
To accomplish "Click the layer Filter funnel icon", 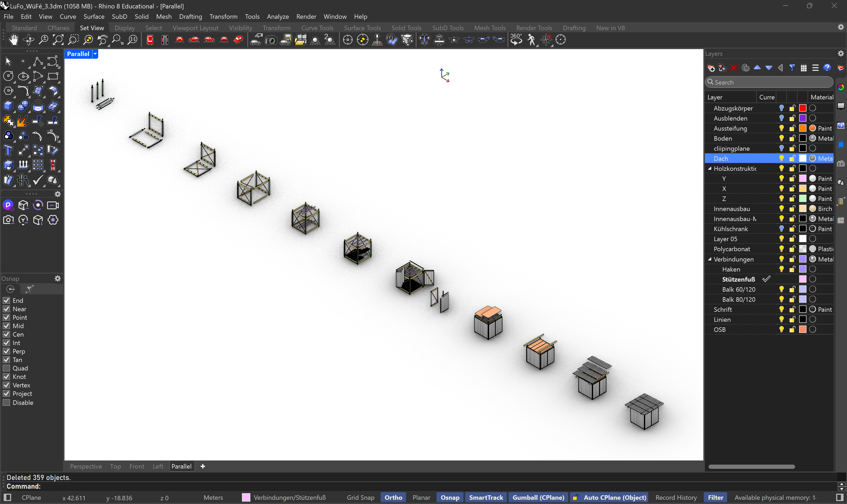I will click(x=792, y=68).
